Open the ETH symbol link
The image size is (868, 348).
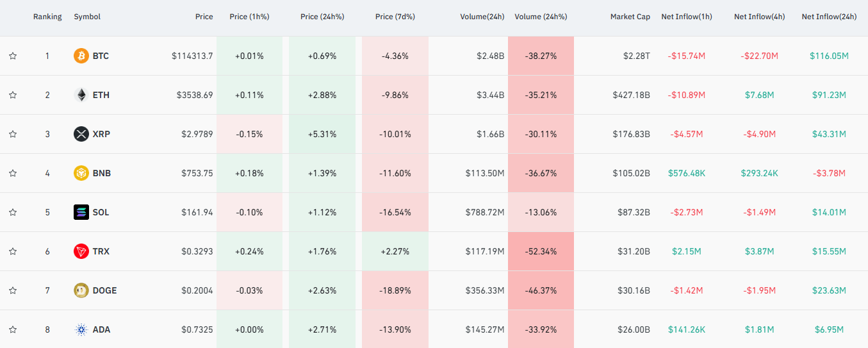coord(101,95)
